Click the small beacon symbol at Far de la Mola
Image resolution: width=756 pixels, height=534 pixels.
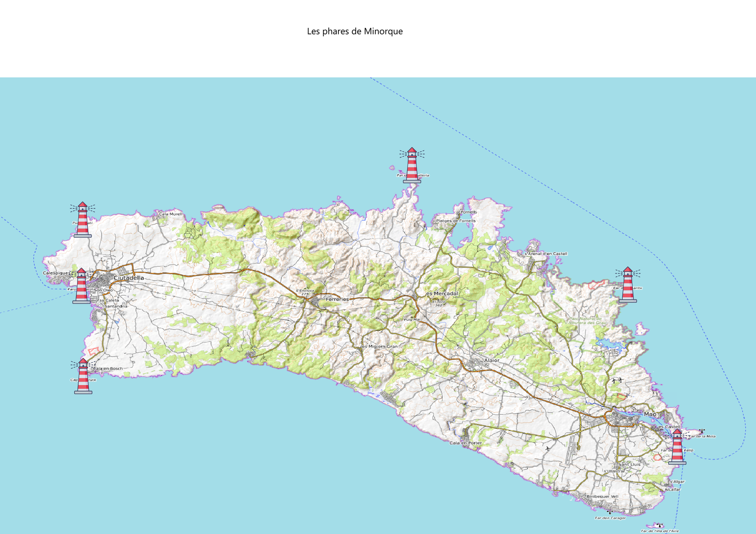[702, 431]
